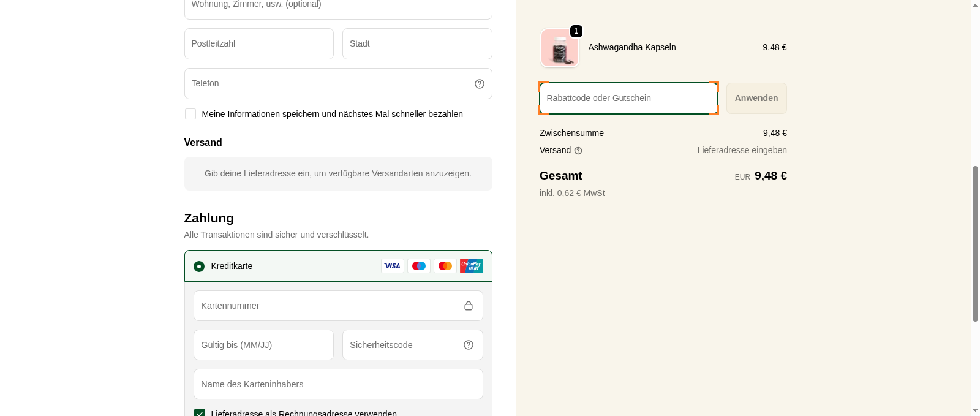This screenshot has width=980, height=416.
Task: Select the Stadt input field
Action: pyautogui.click(x=417, y=43)
